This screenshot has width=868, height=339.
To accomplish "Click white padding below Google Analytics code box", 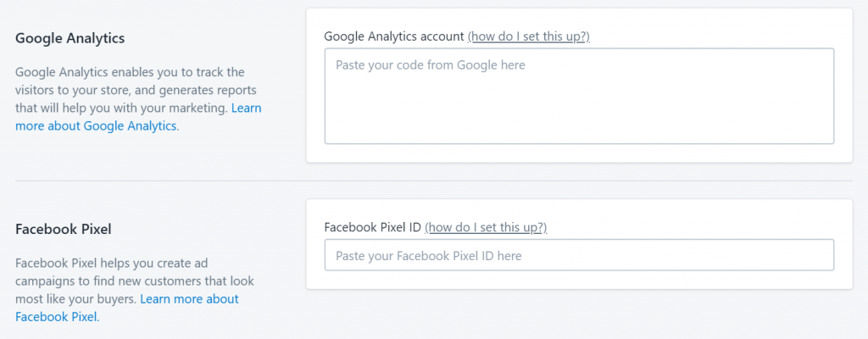I will pos(579,153).
